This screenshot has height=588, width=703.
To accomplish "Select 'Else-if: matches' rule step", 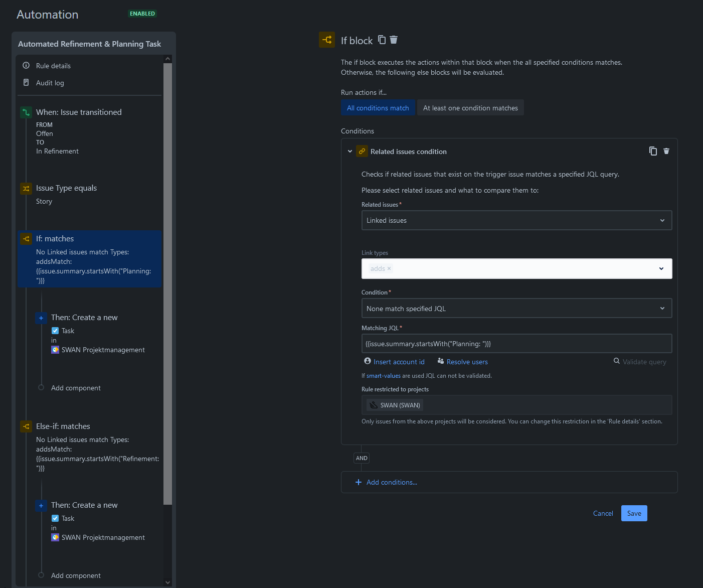I will (63, 426).
